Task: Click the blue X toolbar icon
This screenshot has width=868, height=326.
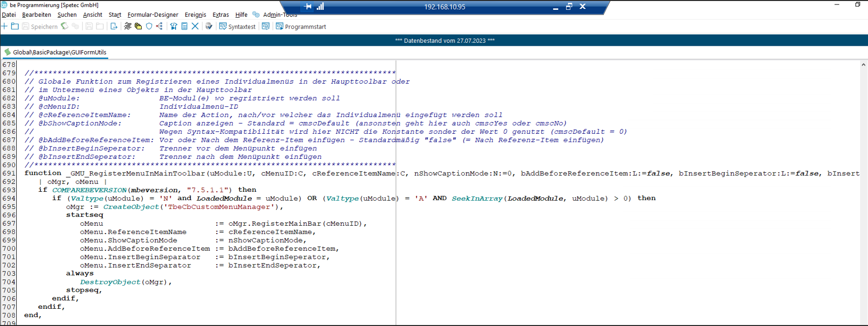Action: (x=195, y=27)
